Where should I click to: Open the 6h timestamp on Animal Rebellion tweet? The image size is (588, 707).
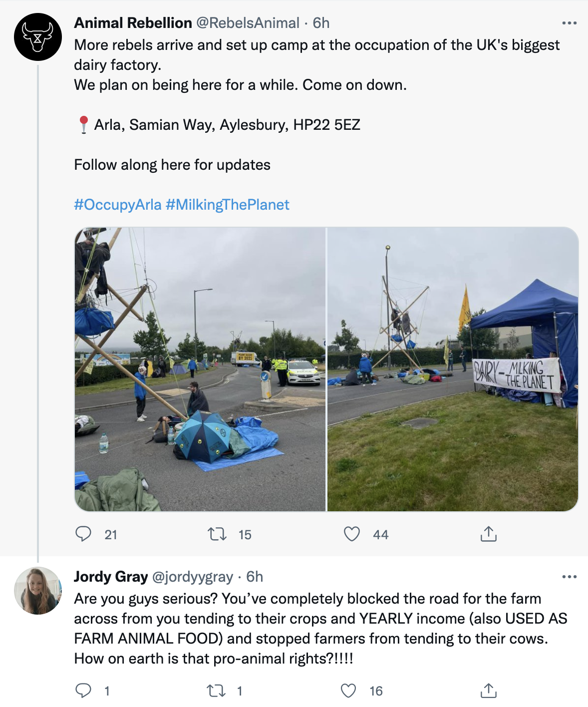[321, 23]
